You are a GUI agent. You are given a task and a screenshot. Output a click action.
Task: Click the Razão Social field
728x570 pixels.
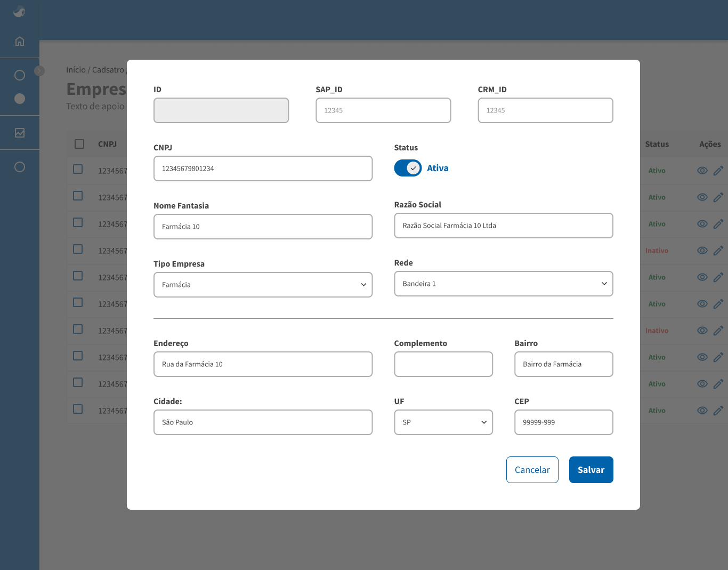(504, 226)
